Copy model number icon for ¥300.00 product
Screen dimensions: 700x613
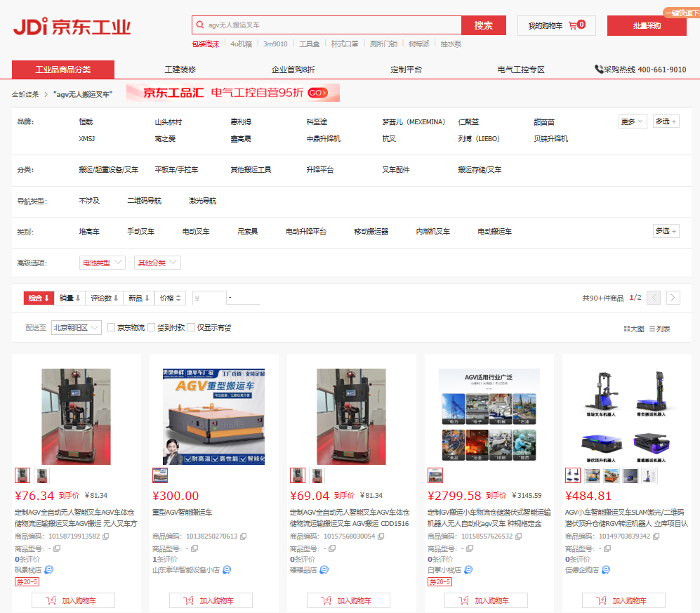(x=194, y=548)
